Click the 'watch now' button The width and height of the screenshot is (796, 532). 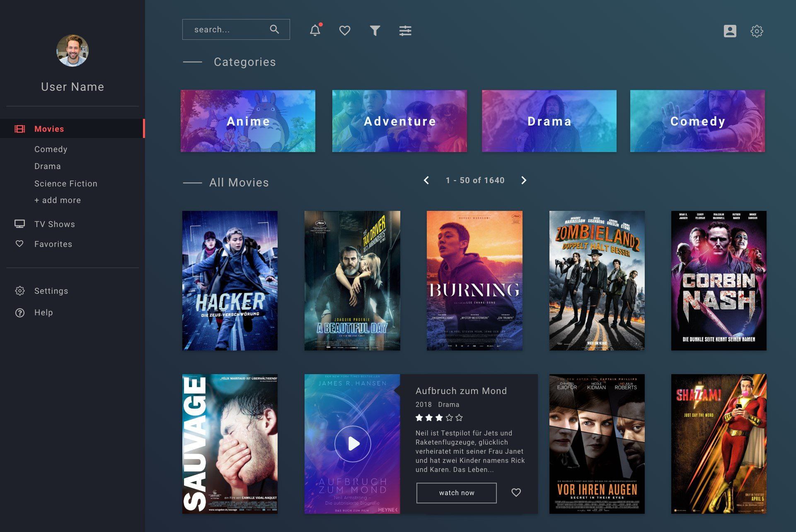(456, 493)
